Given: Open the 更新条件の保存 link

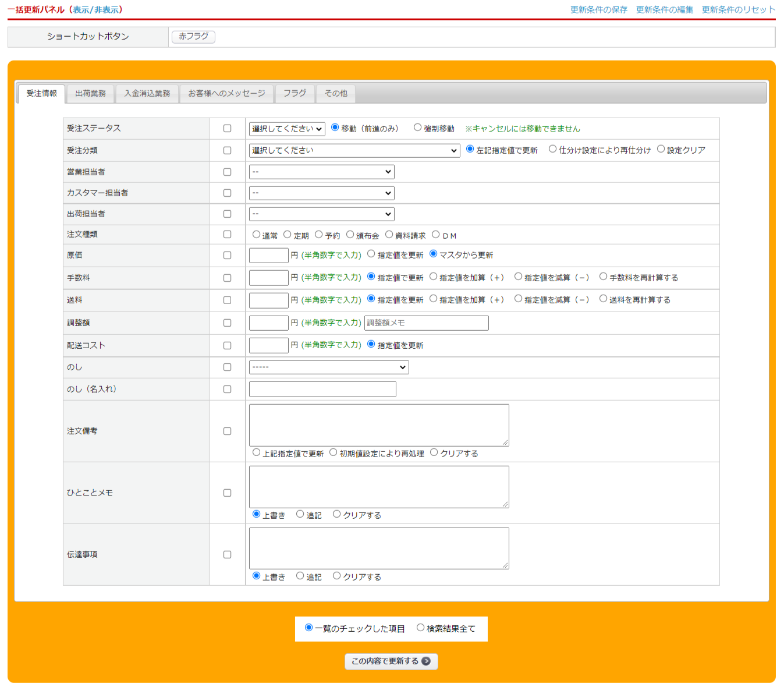Looking at the screenshot, I should click(598, 10).
